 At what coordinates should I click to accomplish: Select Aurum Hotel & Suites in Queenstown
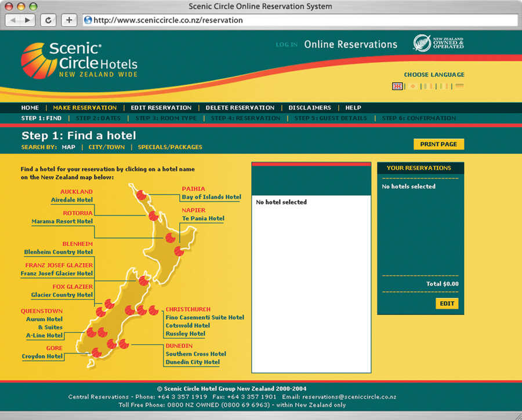pyautogui.click(x=44, y=323)
